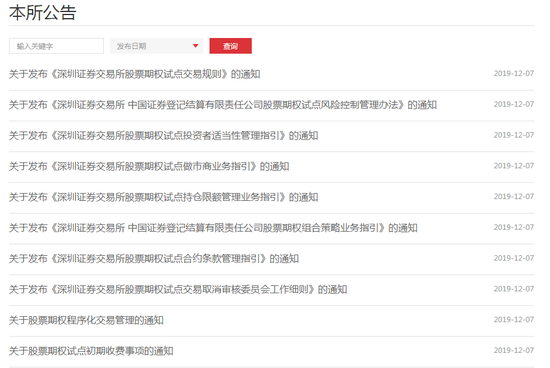
Task: Open notice about 投资者适当性管理指引
Action: tap(163, 135)
